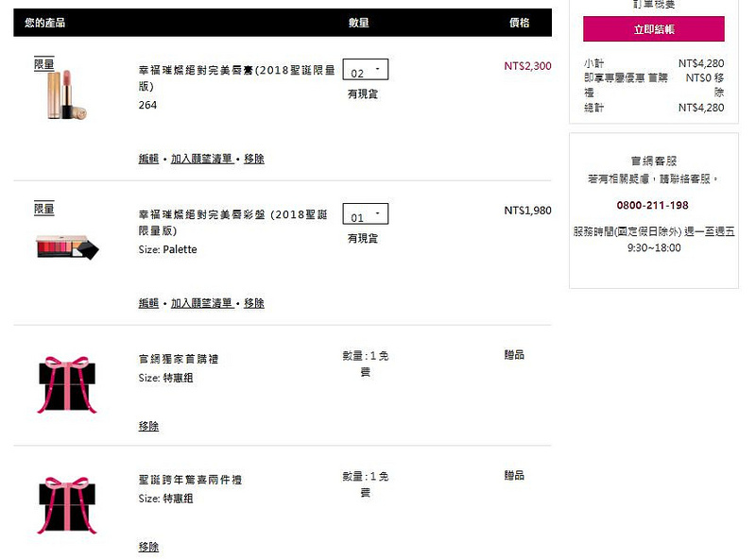Remove the lip palette item with 移除

[x=254, y=303]
